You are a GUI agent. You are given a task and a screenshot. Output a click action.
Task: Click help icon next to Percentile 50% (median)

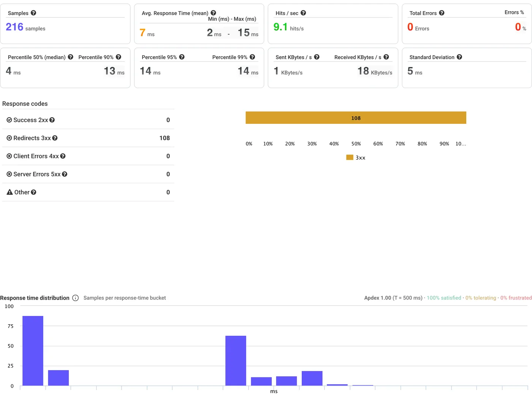pyautogui.click(x=70, y=57)
